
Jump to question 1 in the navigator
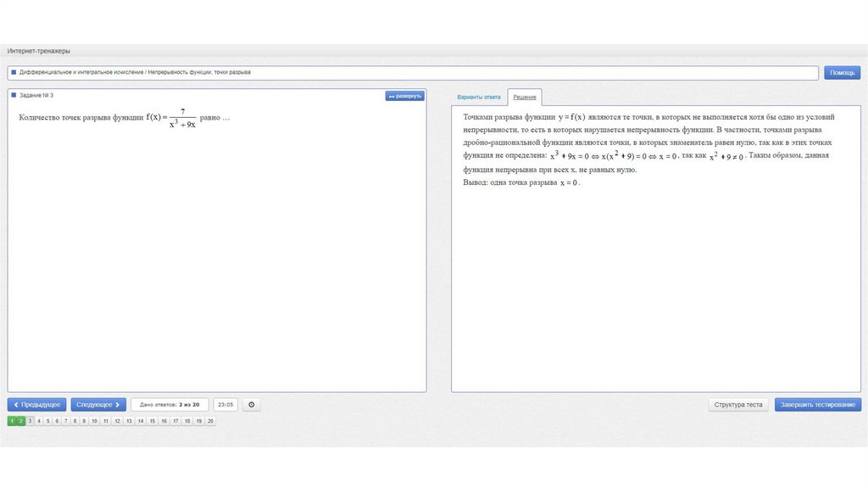pos(12,421)
